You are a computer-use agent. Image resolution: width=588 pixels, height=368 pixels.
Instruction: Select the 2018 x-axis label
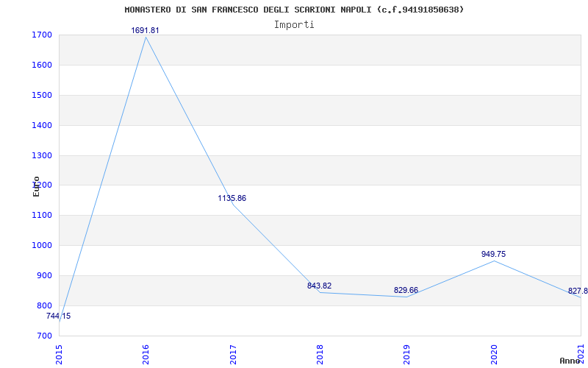(320, 355)
